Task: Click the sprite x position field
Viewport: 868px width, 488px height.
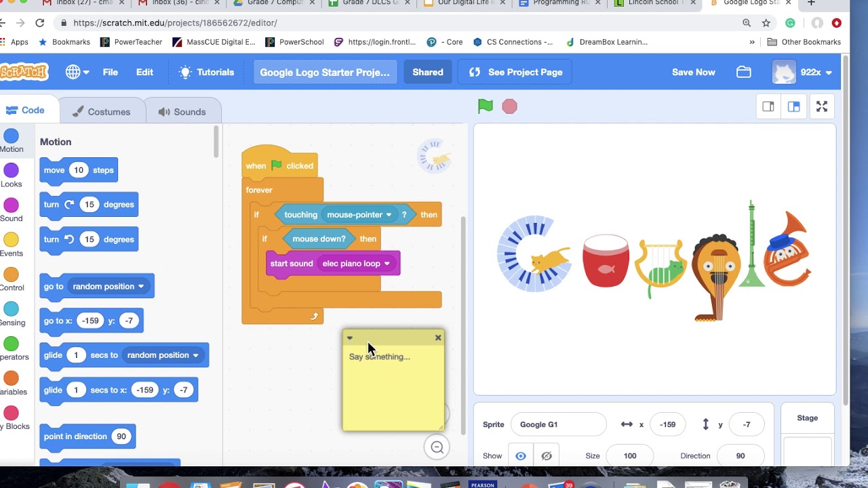Action: [x=667, y=424]
